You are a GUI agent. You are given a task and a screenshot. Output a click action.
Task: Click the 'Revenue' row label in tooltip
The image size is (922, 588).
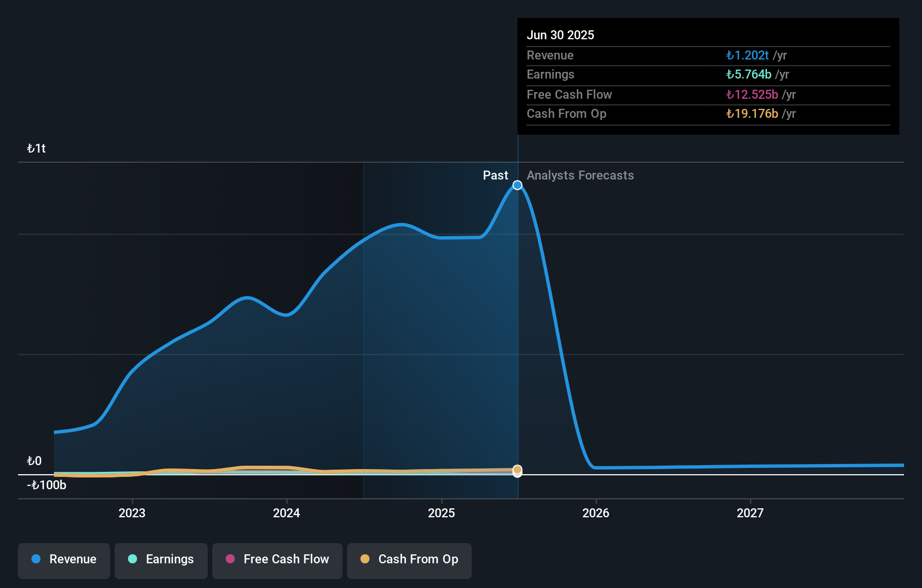click(550, 55)
